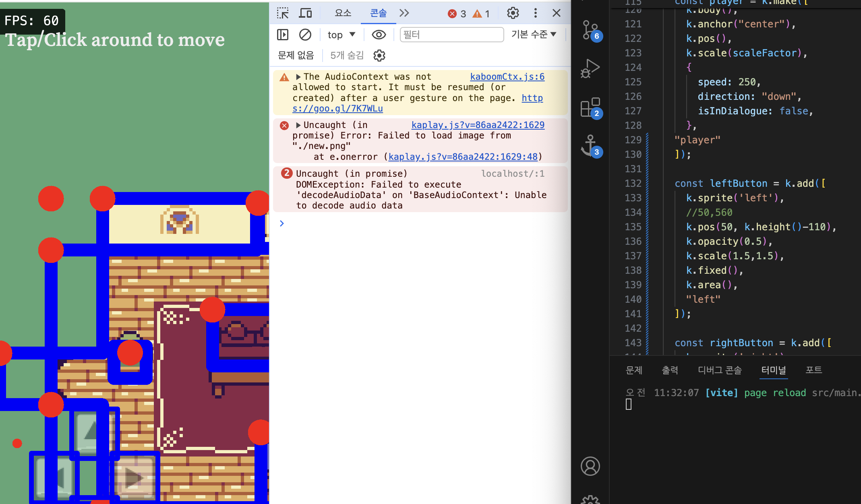Toggle the console sidebar panel icon
861x504 pixels.
(x=283, y=35)
